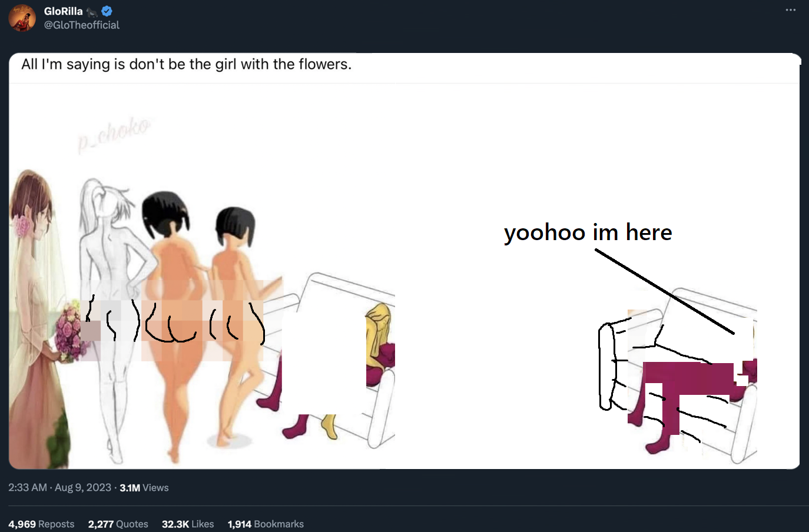Open the @GloTheofficial handle
The image size is (809, 532).
81,25
